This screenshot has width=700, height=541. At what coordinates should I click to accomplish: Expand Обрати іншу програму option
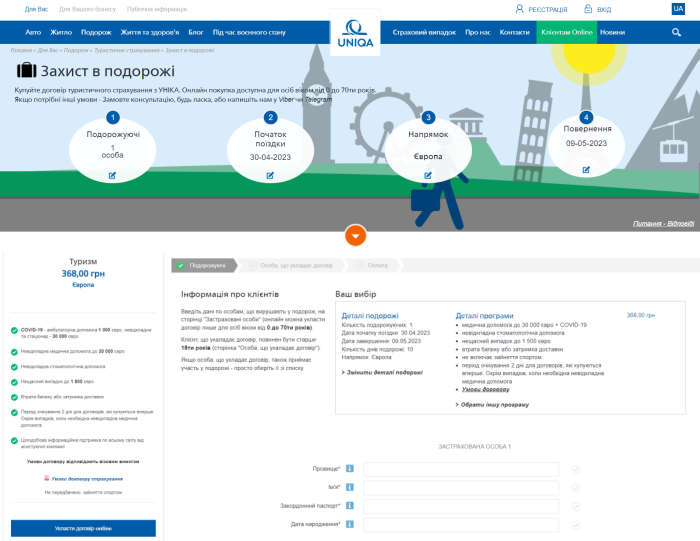point(492,404)
